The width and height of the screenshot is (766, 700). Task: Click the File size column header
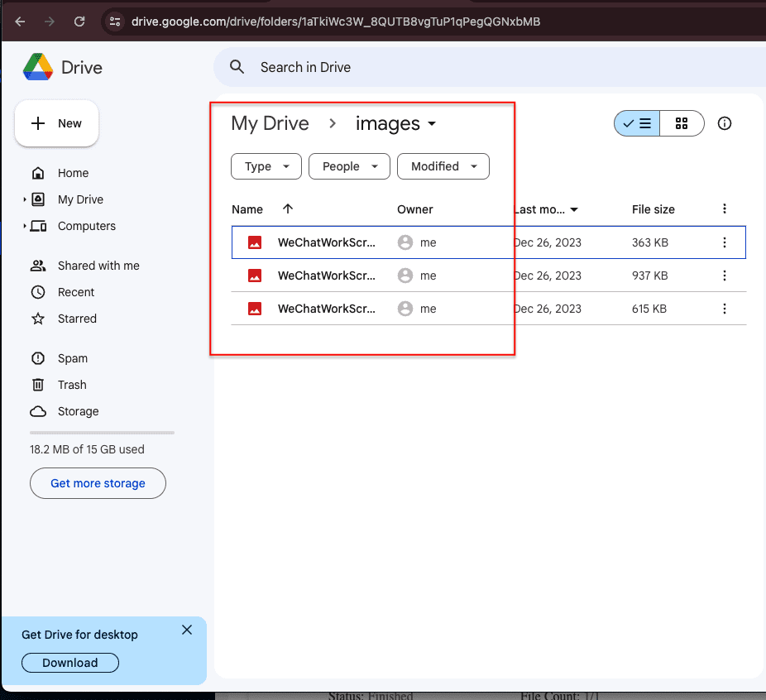(x=653, y=209)
